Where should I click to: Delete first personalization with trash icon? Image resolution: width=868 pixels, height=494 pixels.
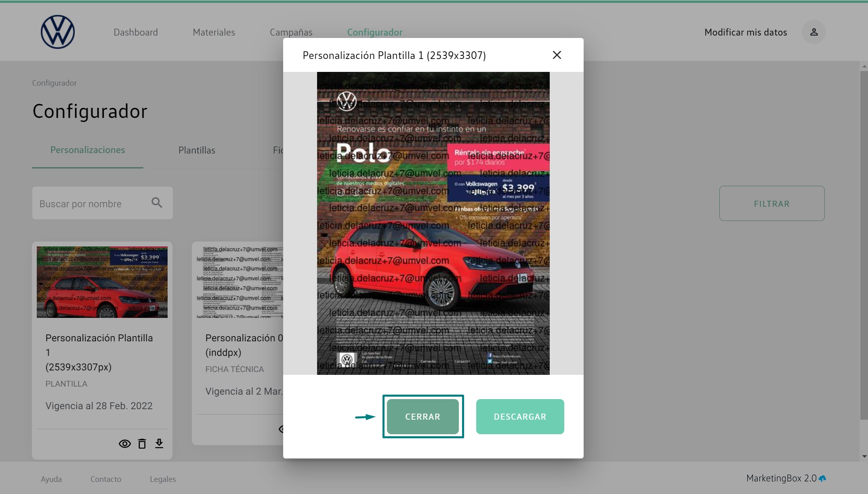click(x=142, y=444)
